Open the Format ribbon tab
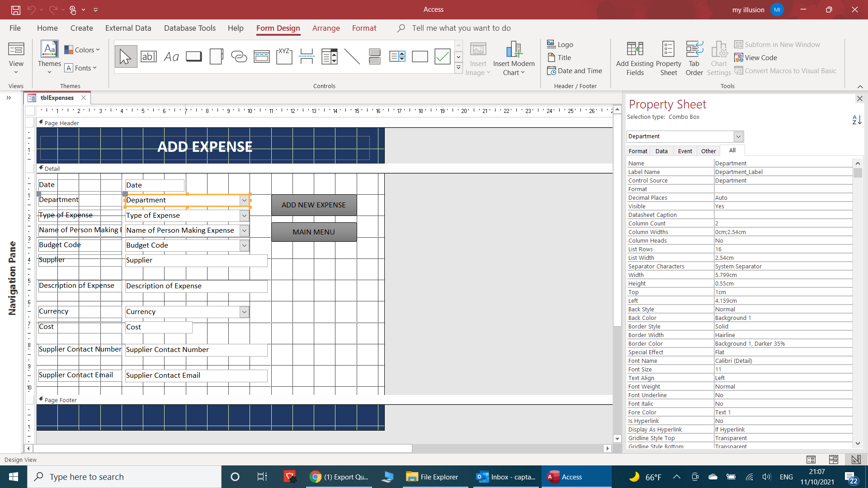Viewport: 868px width, 488px height. 364,28
